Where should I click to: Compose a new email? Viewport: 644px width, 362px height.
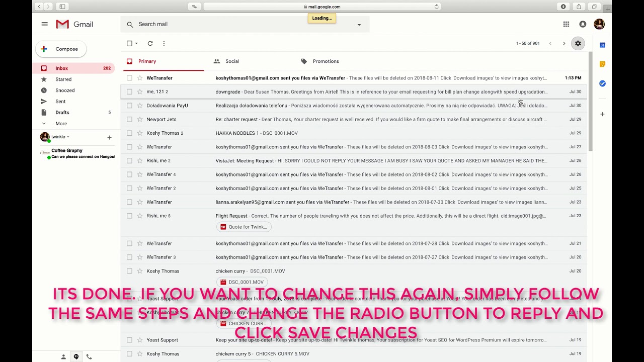click(x=61, y=49)
